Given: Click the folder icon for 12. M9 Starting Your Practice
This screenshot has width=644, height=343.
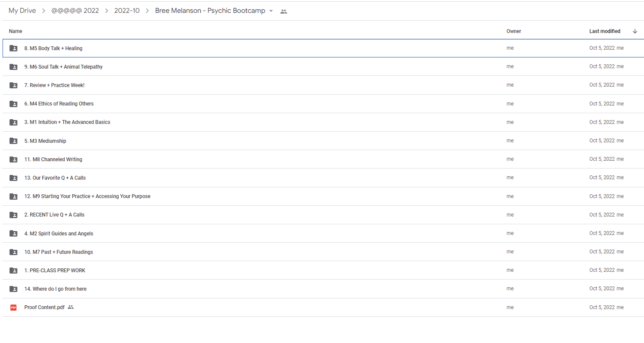Looking at the screenshot, I should pos(13,196).
